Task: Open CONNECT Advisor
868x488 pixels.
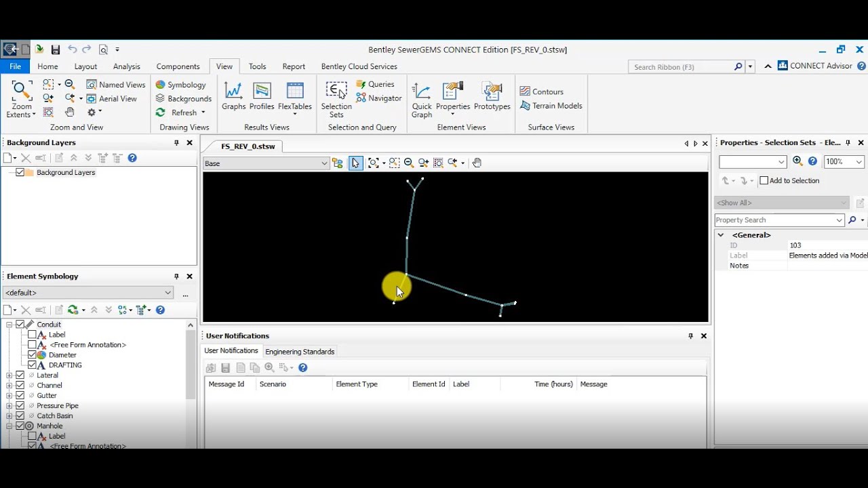Action: [815, 66]
